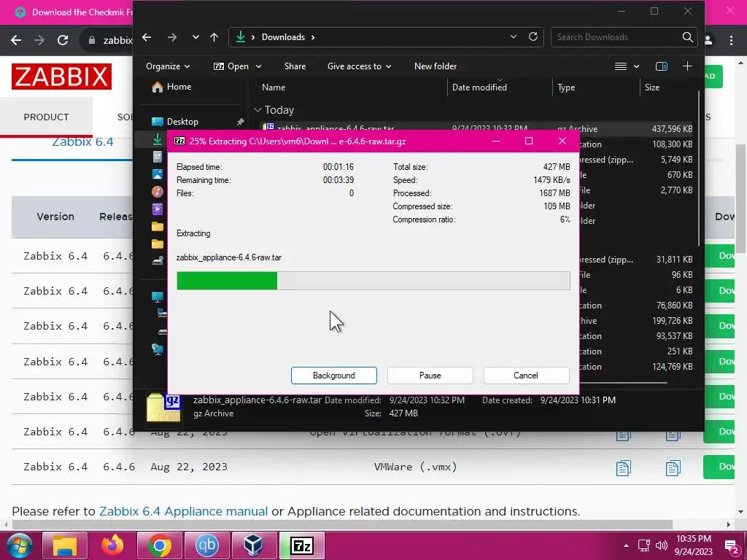Click the plus icon in Explorer toolbar

pos(687,66)
